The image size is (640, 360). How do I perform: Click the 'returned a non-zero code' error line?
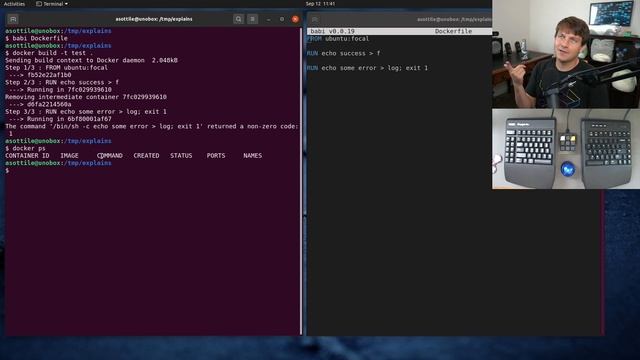(152, 127)
